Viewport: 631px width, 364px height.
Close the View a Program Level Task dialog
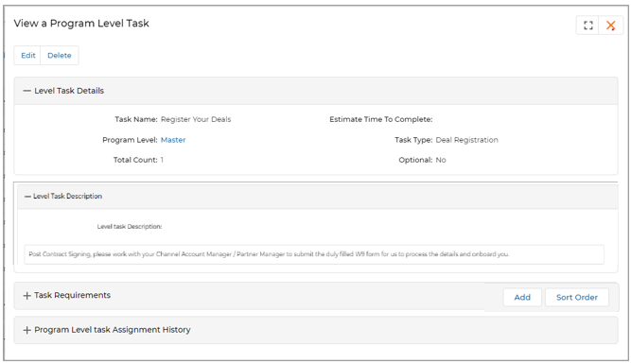click(x=610, y=26)
